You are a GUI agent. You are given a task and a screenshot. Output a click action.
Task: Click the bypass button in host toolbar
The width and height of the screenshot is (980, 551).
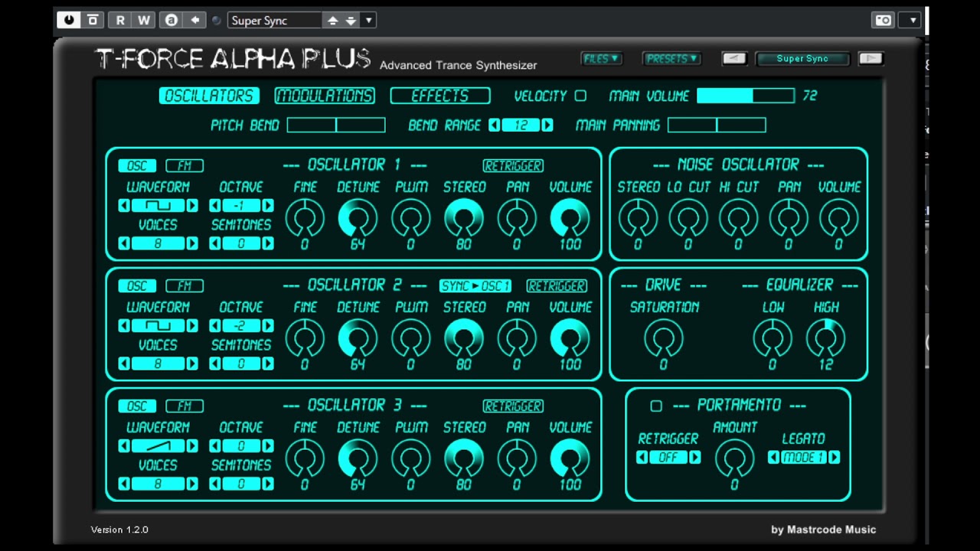93,21
